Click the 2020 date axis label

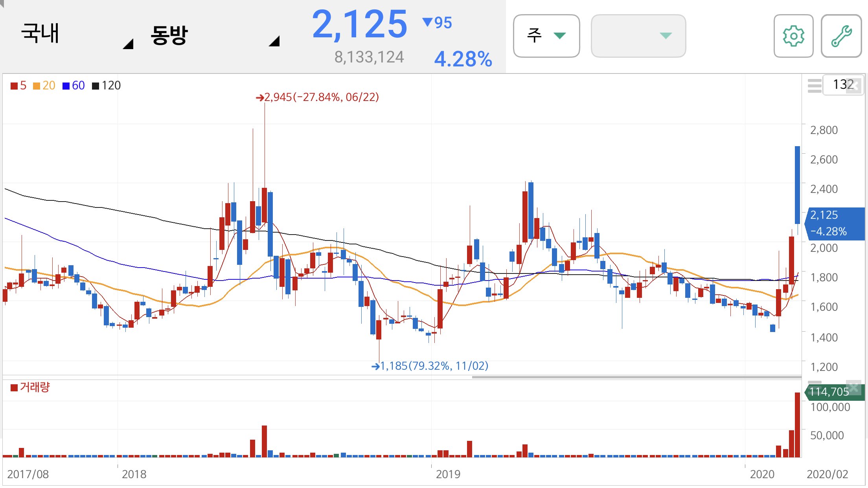click(x=762, y=474)
